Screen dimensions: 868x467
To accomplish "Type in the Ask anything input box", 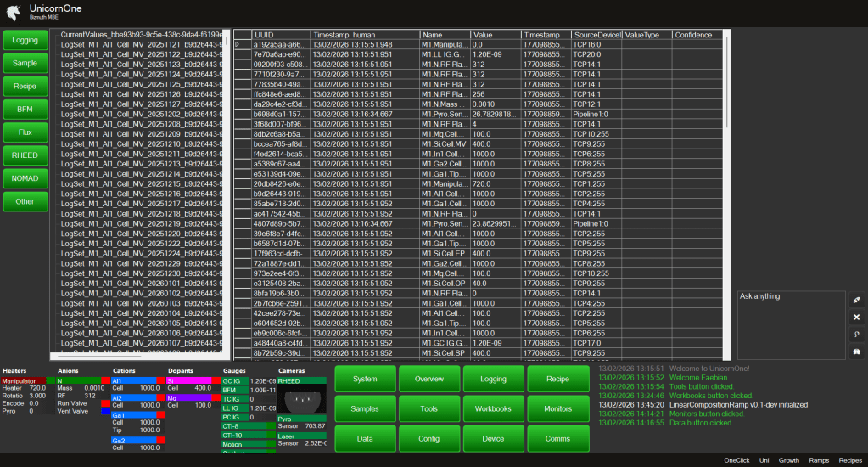I will click(x=789, y=323).
